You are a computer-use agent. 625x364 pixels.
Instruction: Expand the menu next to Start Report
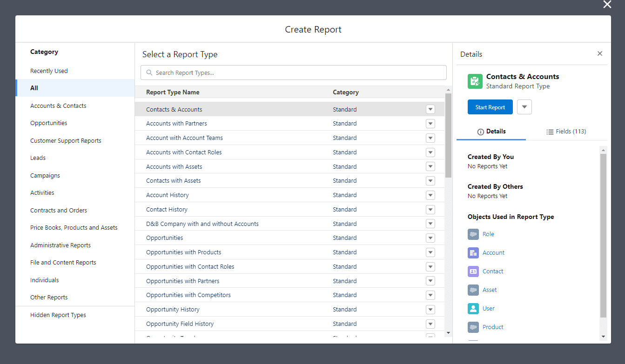click(524, 107)
